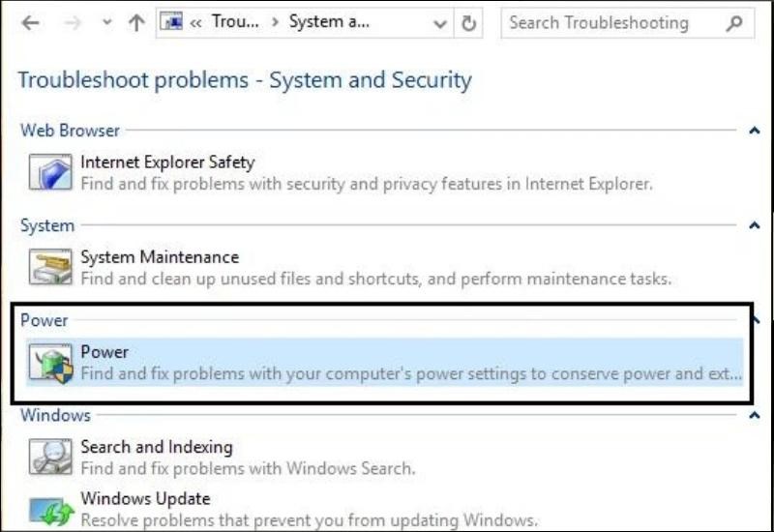Click the Internet Explorer Safety shield icon
Viewport: 774px width, 532px height.
point(50,172)
